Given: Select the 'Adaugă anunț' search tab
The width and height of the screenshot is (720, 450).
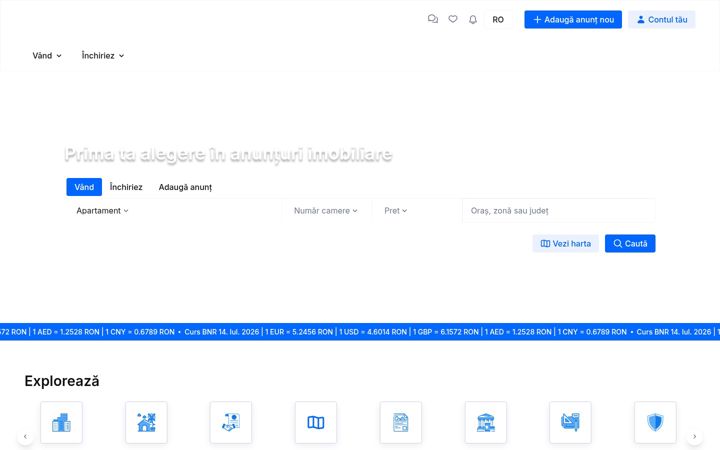Looking at the screenshot, I should pyautogui.click(x=185, y=187).
